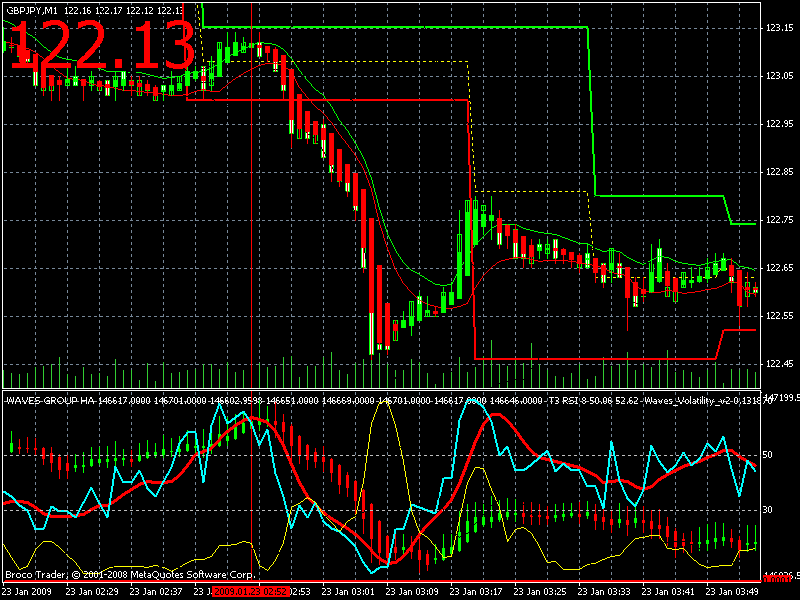Click the highlighted 2009.01.23 02:52 time label
The image size is (800, 600).
(x=251, y=592)
